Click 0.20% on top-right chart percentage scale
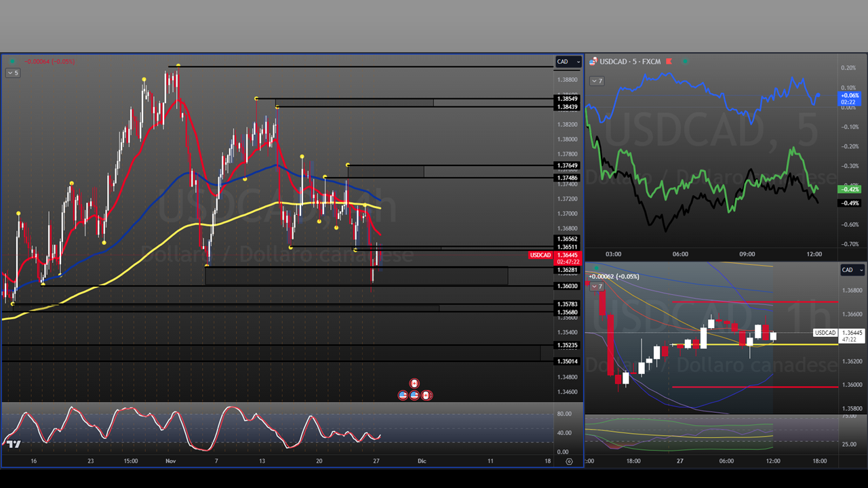Screen dimensions: 868x488 point(848,68)
